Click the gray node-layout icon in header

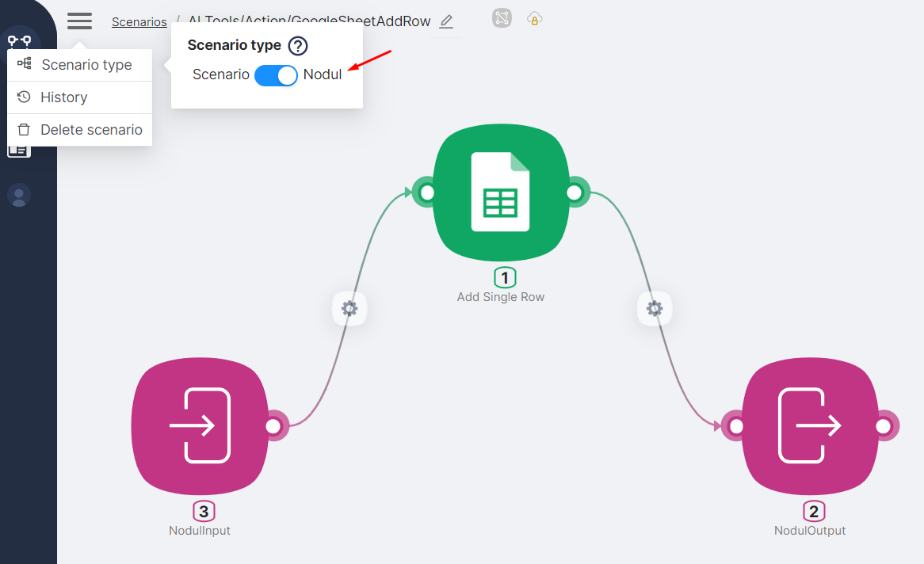click(x=502, y=18)
